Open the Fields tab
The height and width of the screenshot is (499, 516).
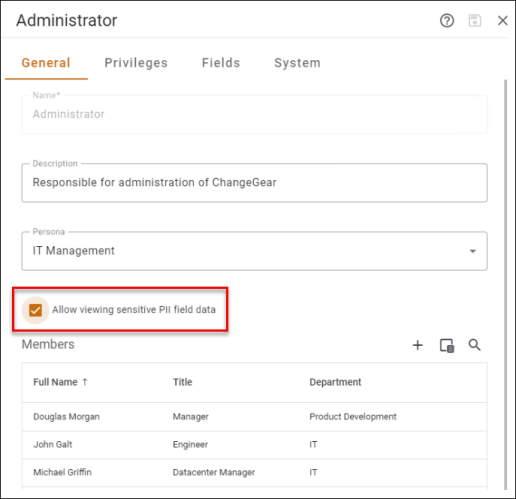tap(221, 63)
